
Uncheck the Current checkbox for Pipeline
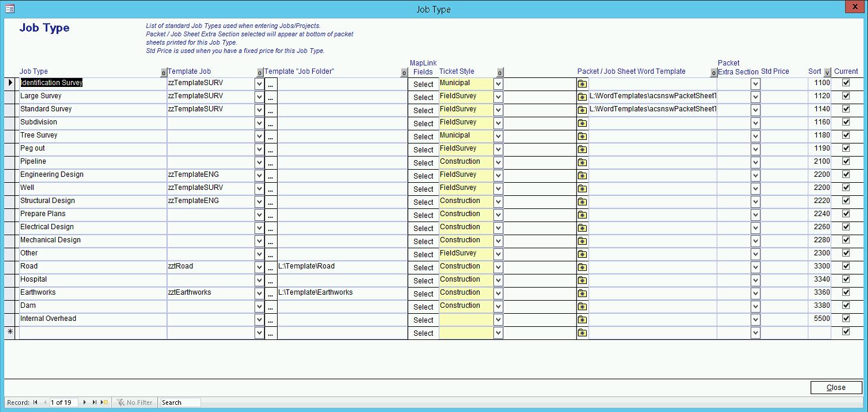[x=845, y=161]
